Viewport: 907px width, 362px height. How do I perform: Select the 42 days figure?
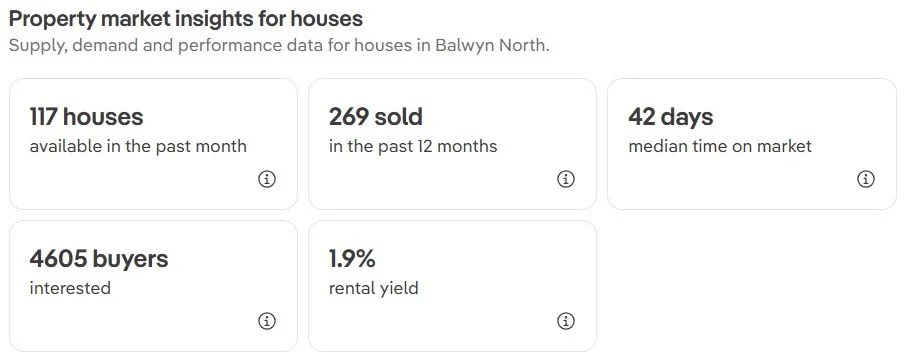(670, 117)
